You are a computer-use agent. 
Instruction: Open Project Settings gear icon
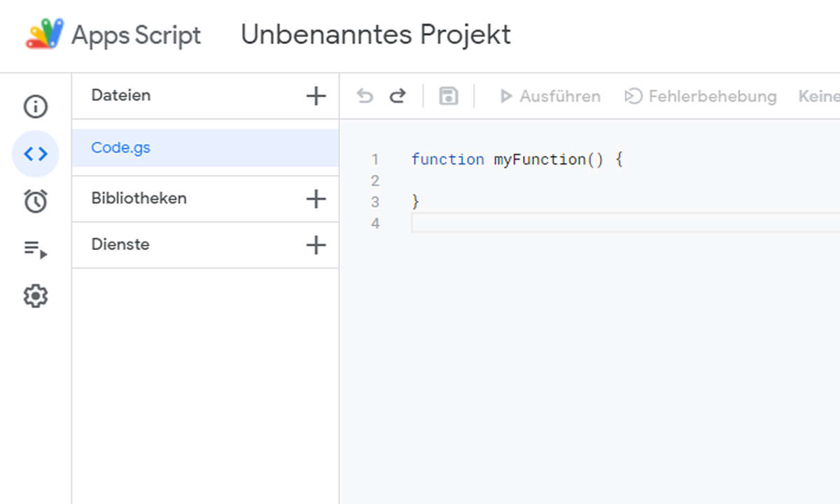pos(36,296)
